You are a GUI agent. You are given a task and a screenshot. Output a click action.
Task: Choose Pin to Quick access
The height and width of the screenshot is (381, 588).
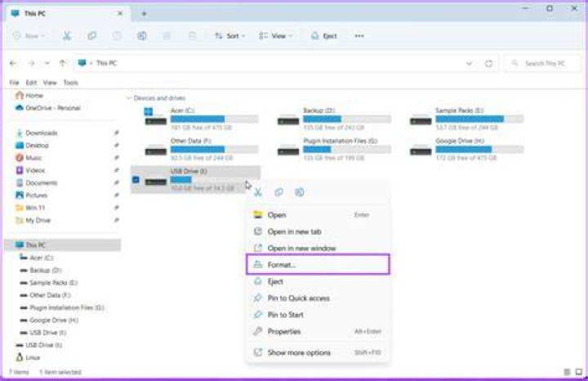tap(318, 298)
